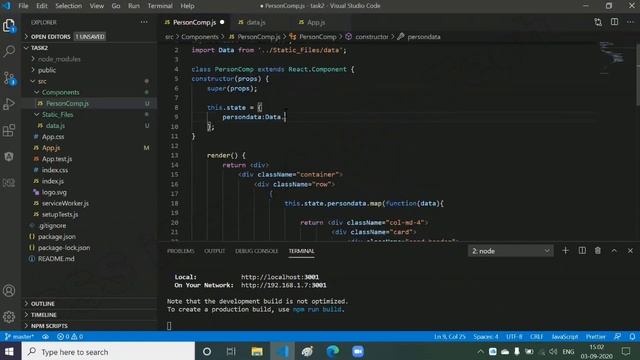The width and height of the screenshot is (640, 360).
Task: Open App.css in the file tree
Action: (x=53, y=137)
